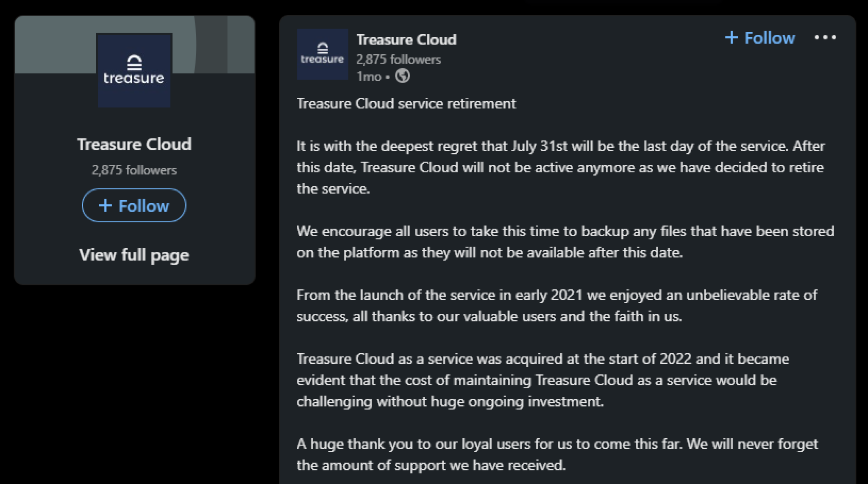Click the 1mo post timestamp
The height and width of the screenshot is (484, 868).
tap(368, 77)
